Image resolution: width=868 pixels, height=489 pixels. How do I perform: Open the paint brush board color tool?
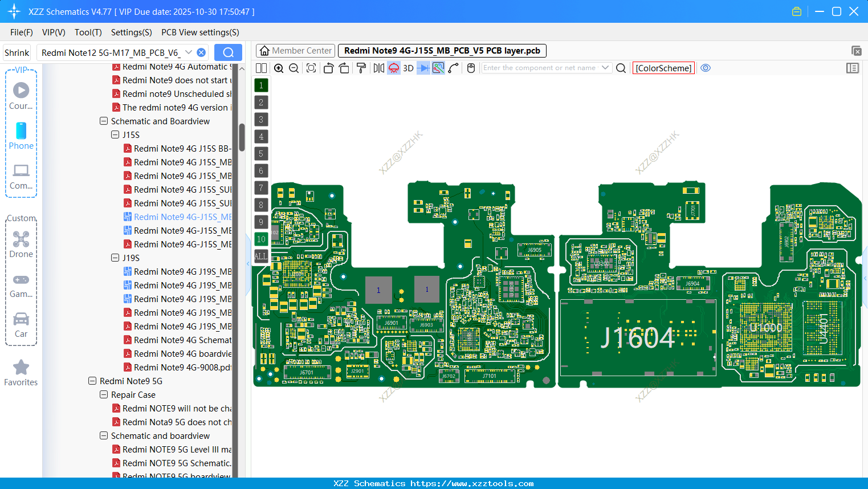pos(361,68)
